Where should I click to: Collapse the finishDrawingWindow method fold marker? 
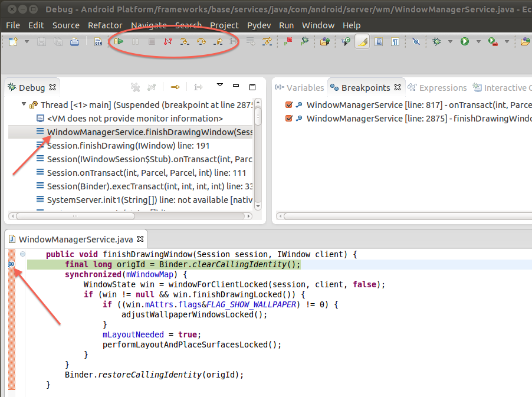[23, 254]
